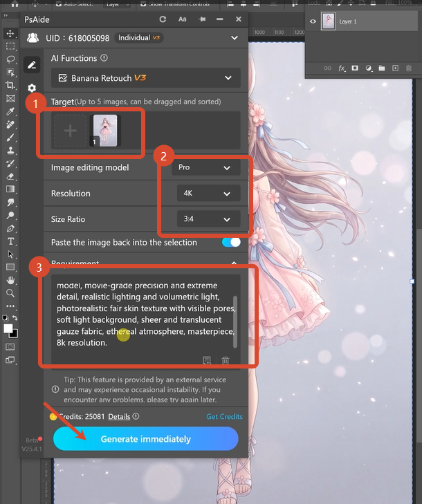The width and height of the screenshot is (422, 504).
Task: Select the Zoom tool
Action: 10,293
